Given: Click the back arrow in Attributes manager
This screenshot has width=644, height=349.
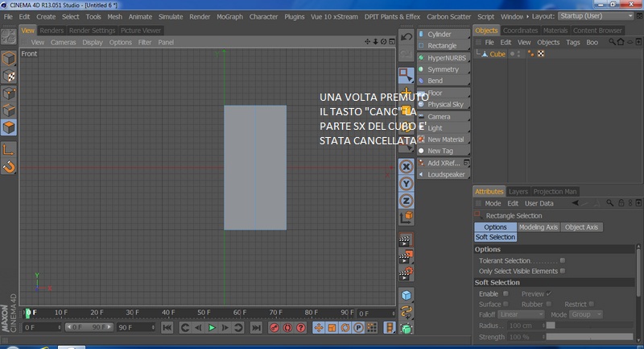Looking at the screenshot, I should click(576, 203).
